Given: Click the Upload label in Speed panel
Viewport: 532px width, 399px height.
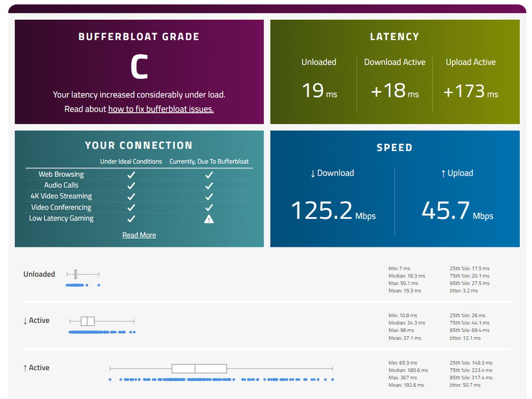Looking at the screenshot, I should pyautogui.click(x=457, y=173).
